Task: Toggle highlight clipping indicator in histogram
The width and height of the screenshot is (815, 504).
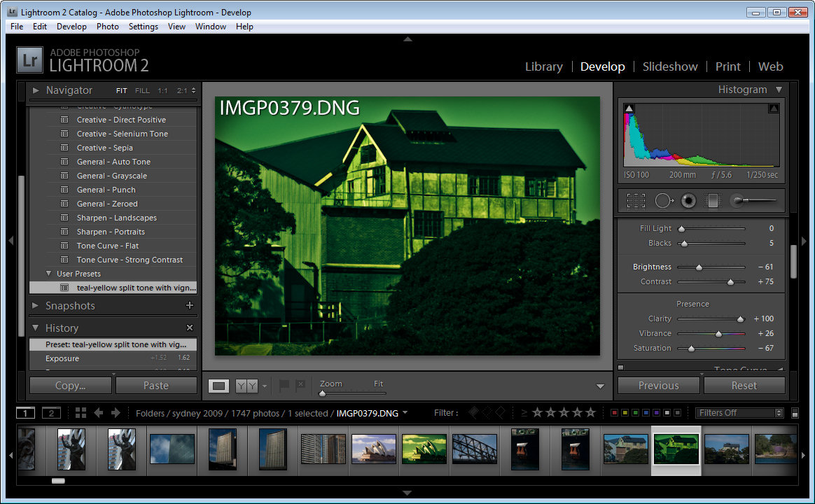Action: coord(774,108)
